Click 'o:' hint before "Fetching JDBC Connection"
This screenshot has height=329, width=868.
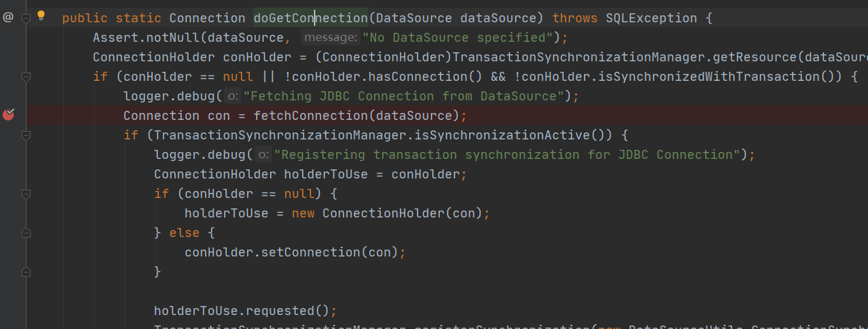click(x=232, y=96)
